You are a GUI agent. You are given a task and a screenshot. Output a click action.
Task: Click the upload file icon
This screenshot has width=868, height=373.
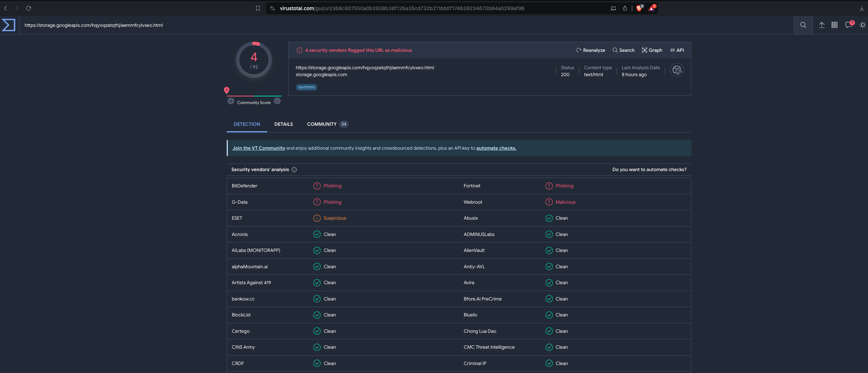click(x=822, y=25)
